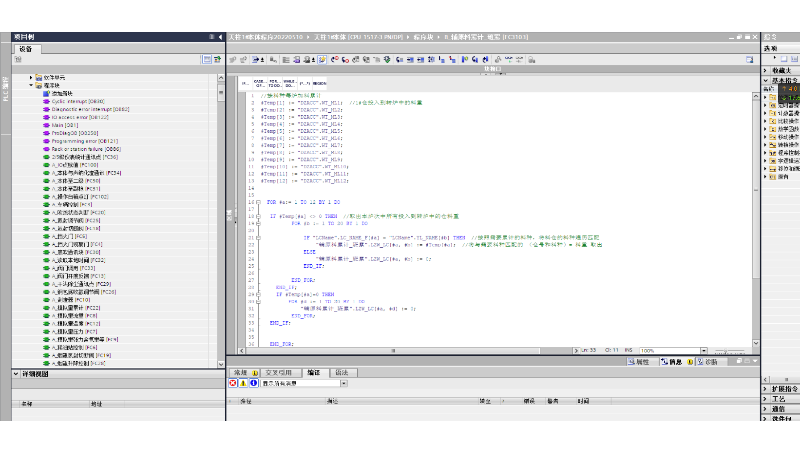Open the Main [OB1] block
800x453 pixels.
coord(64,125)
